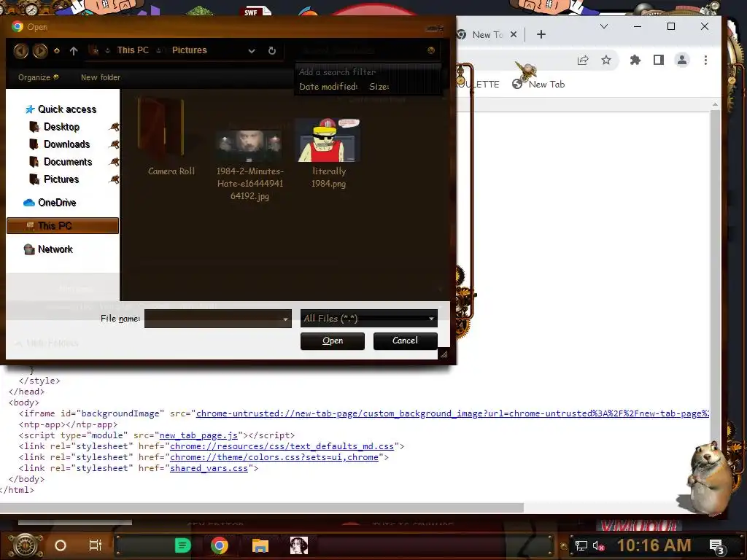Screen dimensions: 747x560
Task: Open the steampunk Start button
Action: pos(26,545)
